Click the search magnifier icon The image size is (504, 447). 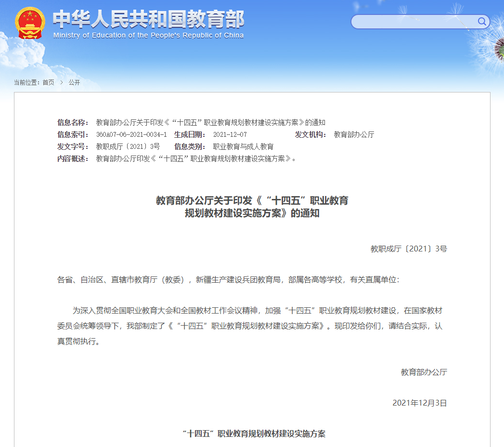[481, 22]
